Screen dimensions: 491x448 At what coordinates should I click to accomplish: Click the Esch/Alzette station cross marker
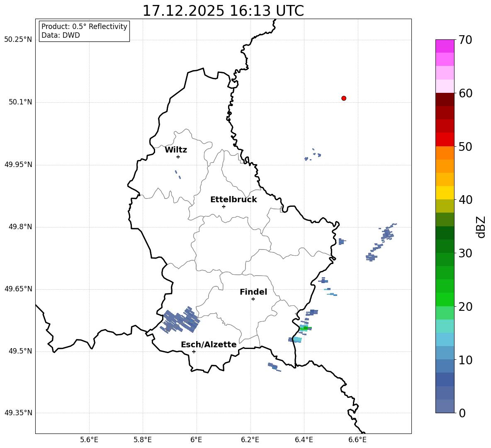(194, 351)
